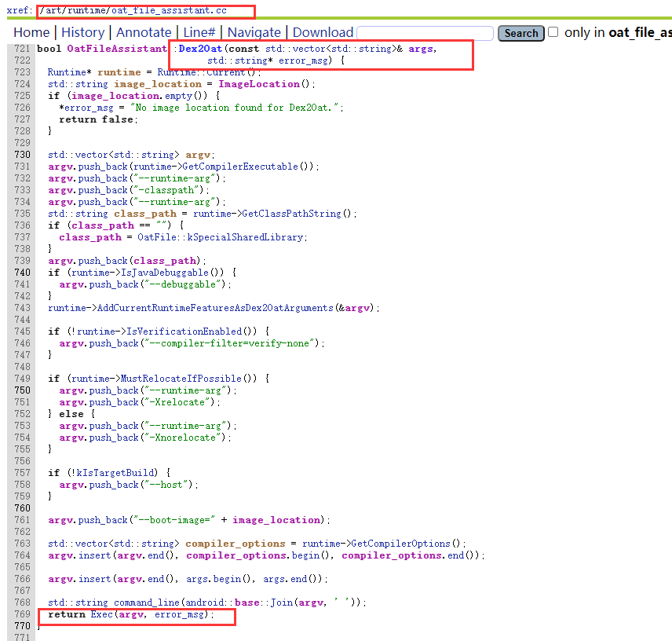Enable the 'only in oat_file_assistant' checkbox
The width and height of the screenshot is (672, 641).
pos(553,32)
